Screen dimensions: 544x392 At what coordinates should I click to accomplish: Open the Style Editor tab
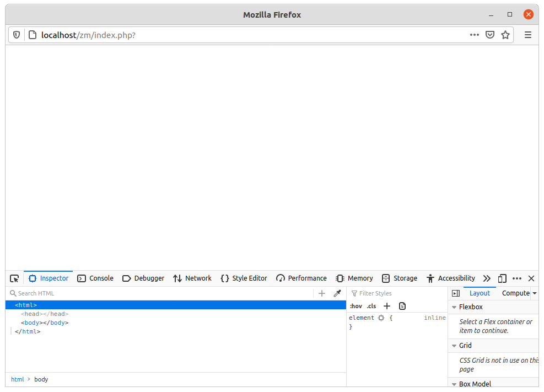[244, 278]
